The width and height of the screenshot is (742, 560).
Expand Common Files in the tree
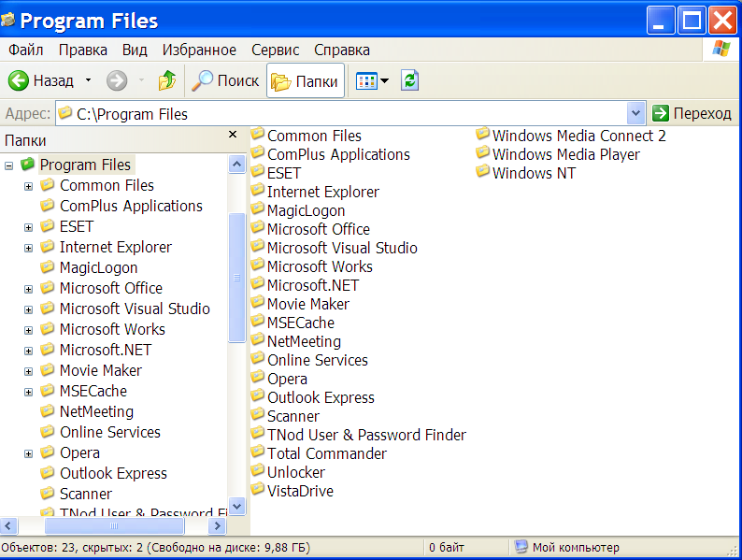(x=28, y=186)
